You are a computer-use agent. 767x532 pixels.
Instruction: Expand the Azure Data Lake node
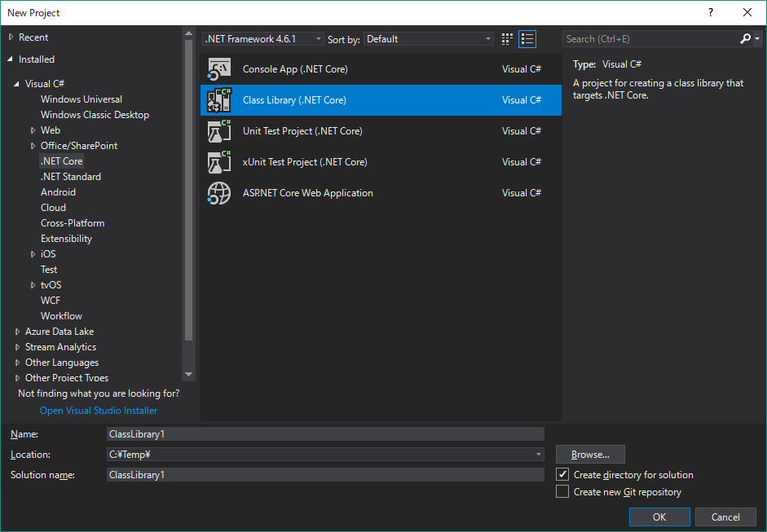[17, 332]
